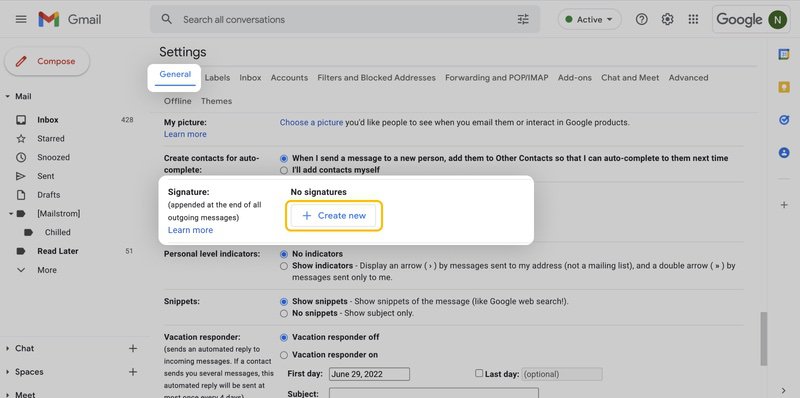Open Forwarding and POP/IMAP tab
This screenshot has width=800, height=398.
point(497,78)
